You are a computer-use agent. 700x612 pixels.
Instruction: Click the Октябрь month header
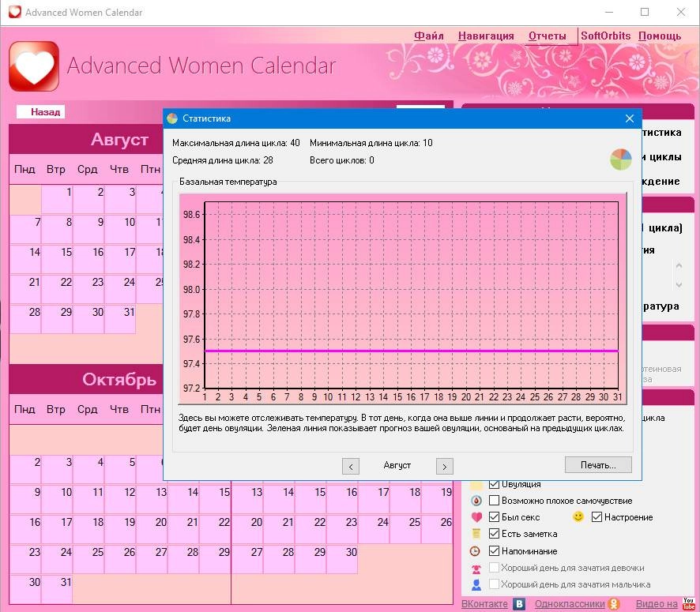click(x=119, y=380)
